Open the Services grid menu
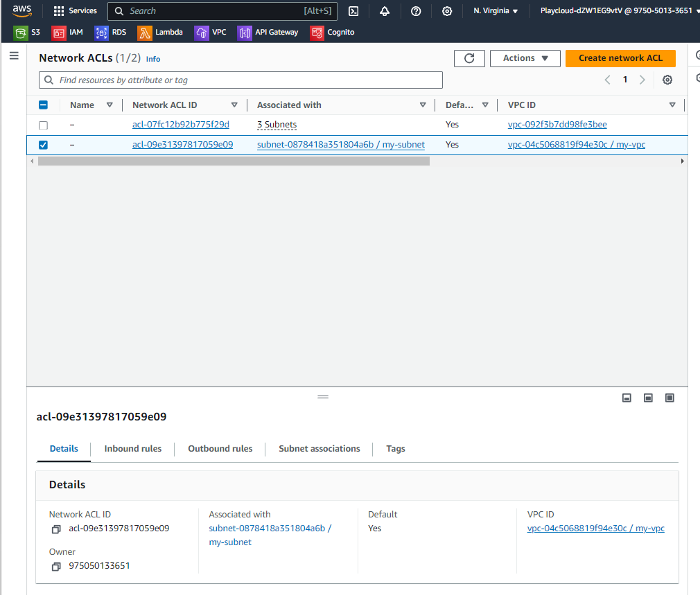The height and width of the screenshot is (595, 700). tap(75, 10)
